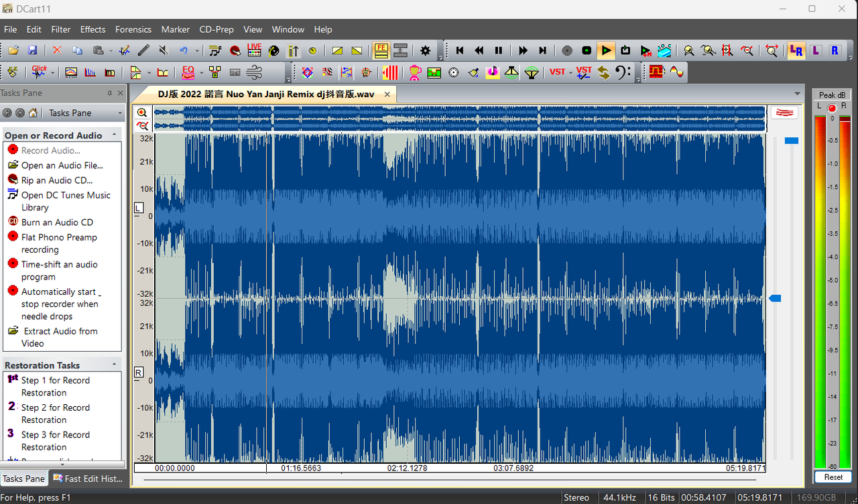Collapse the Restoration Tasks section
The width and height of the screenshot is (858, 504).
pyautogui.click(x=114, y=365)
